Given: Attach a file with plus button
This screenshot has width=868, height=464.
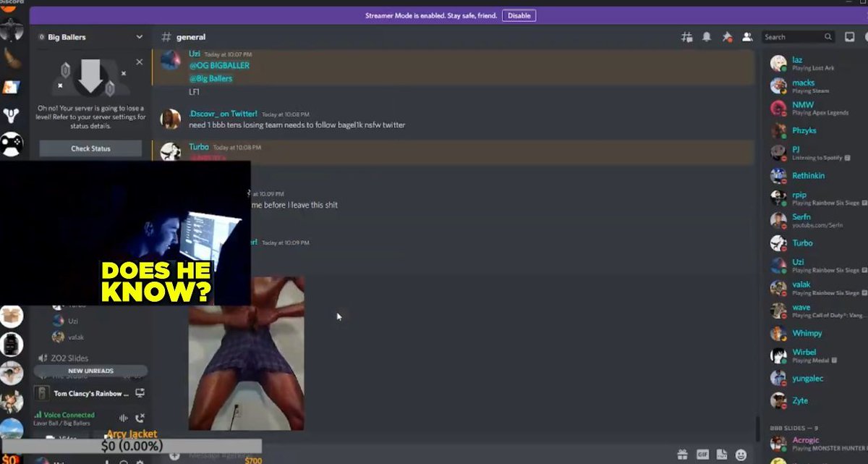Looking at the screenshot, I should pos(174,455).
